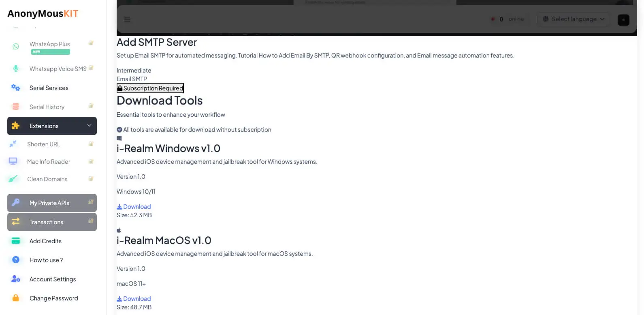Download i-Realm MacOS v1.0

click(x=134, y=299)
